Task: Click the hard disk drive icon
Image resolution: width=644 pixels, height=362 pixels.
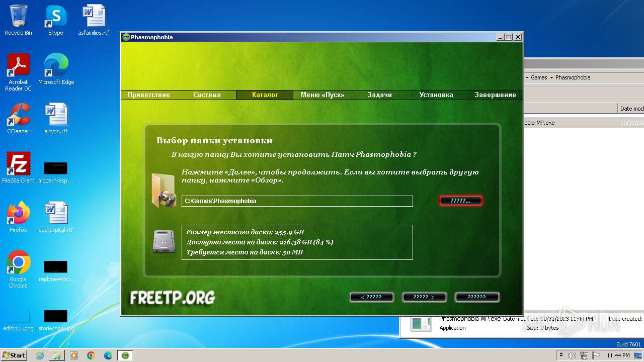Action: point(164,241)
